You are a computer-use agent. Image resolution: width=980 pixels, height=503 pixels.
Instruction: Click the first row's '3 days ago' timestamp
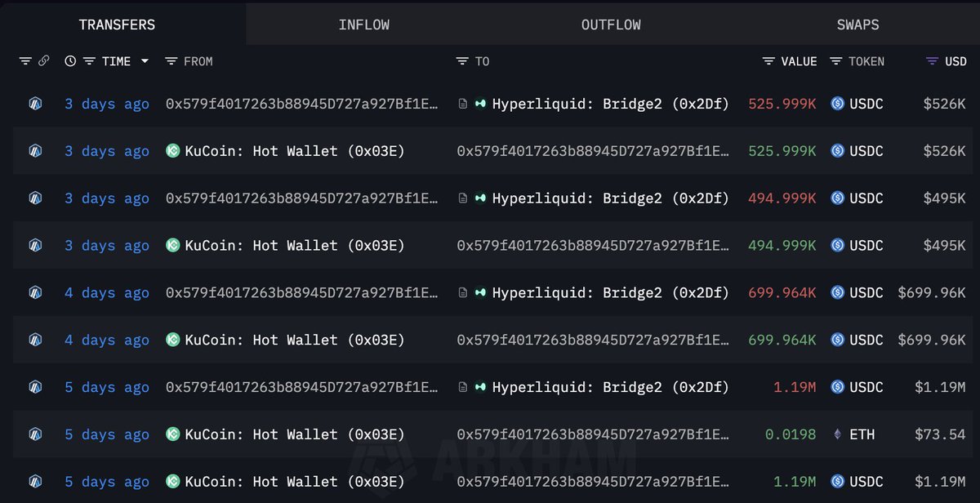click(107, 104)
